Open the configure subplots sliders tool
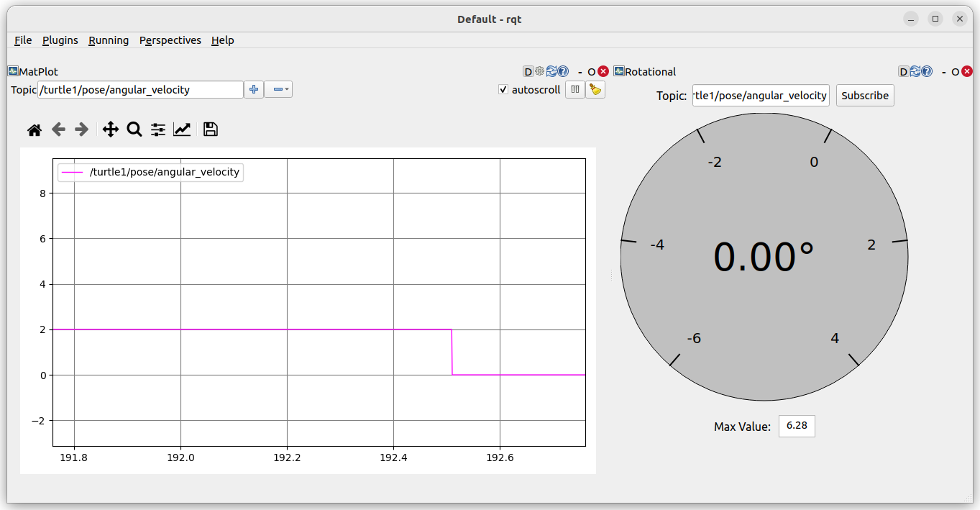 click(x=158, y=129)
